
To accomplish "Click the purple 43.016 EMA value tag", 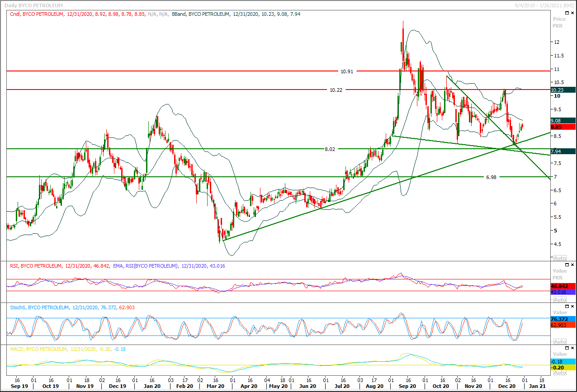I will point(563,293).
